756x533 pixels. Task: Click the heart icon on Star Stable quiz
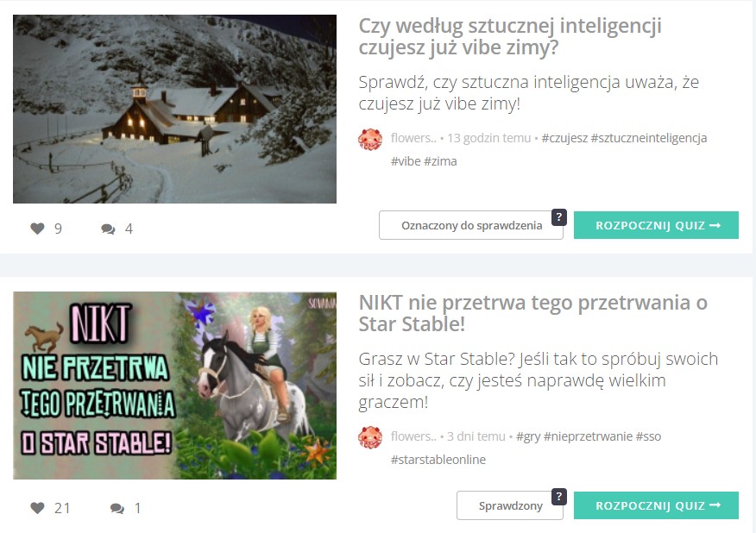point(38,508)
